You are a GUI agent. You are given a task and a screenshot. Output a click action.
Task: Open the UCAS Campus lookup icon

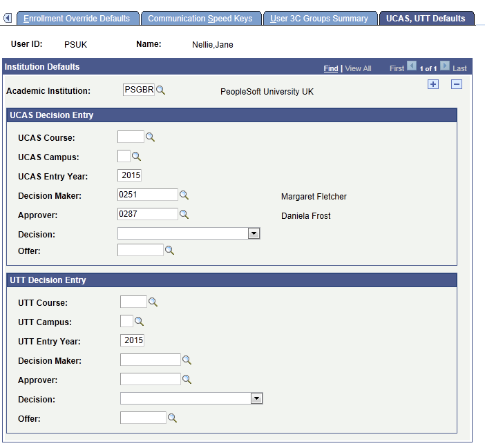[136, 156]
